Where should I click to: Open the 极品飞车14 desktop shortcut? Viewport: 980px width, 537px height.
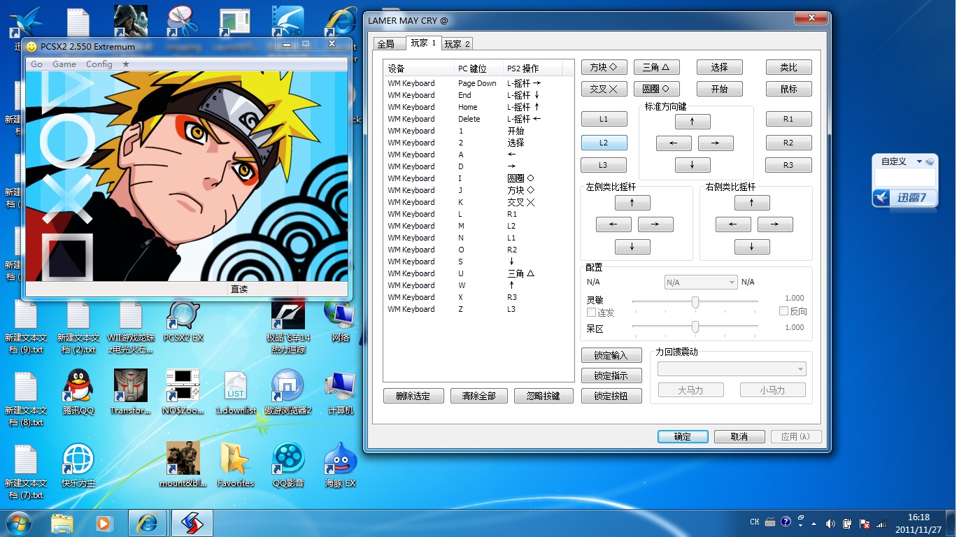click(x=287, y=326)
